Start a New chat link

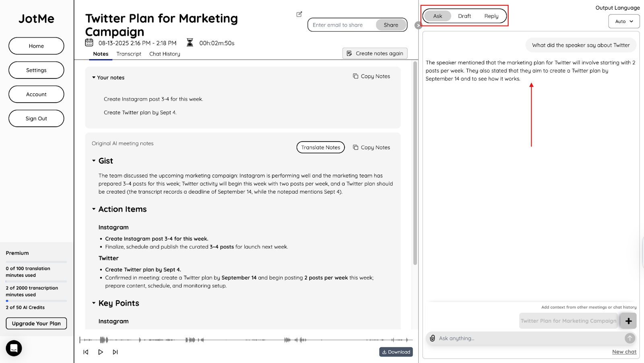pyautogui.click(x=624, y=352)
